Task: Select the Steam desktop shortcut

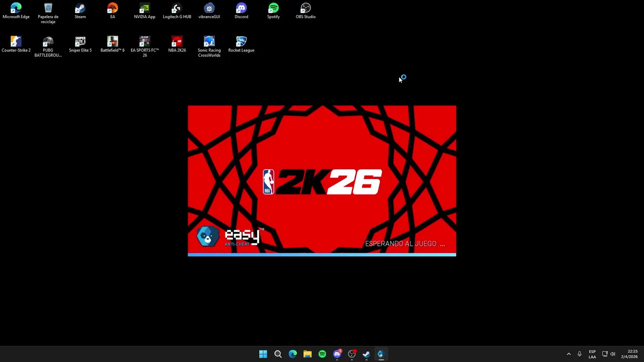Action: point(80,11)
